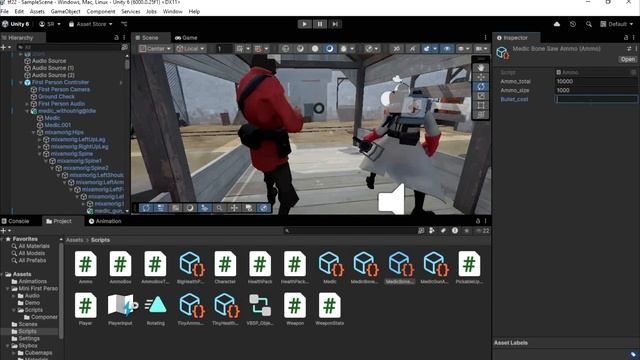Screen dimensions: 640x360
Task: Open the Window menu
Action: [x=173, y=11]
